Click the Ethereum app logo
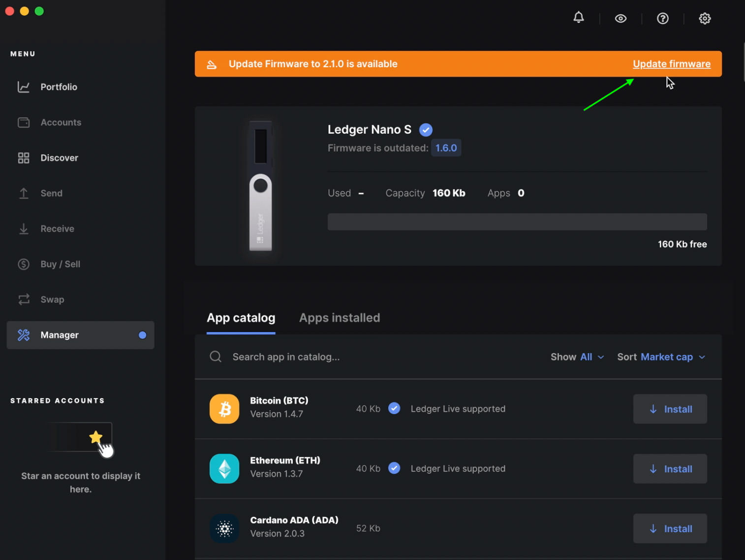 click(224, 468)
